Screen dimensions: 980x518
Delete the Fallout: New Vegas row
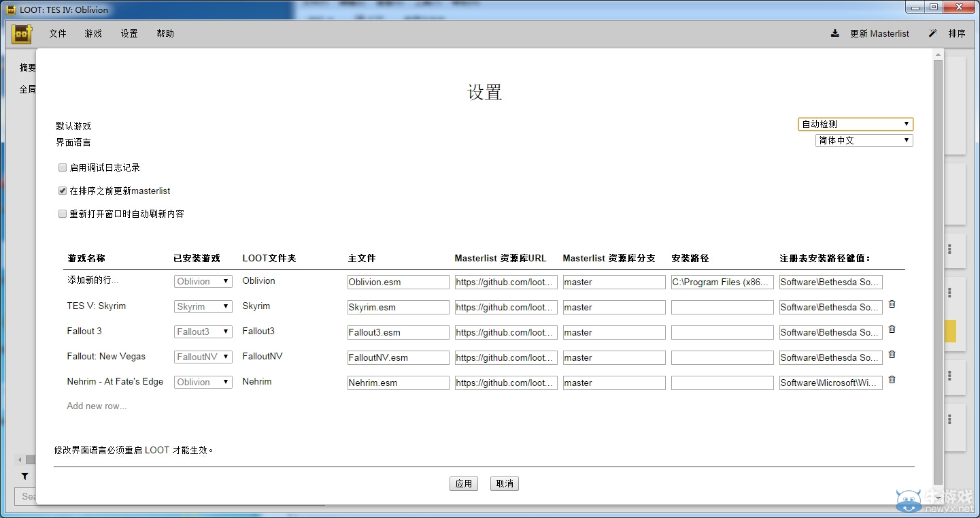(x=892, y=355)
